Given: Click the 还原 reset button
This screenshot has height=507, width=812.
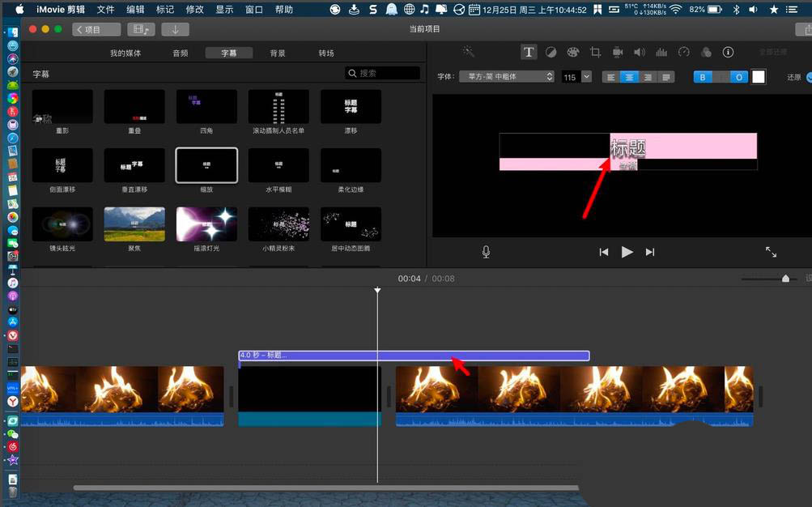Looking at the screenshot, I should click(x=794, y=77).
